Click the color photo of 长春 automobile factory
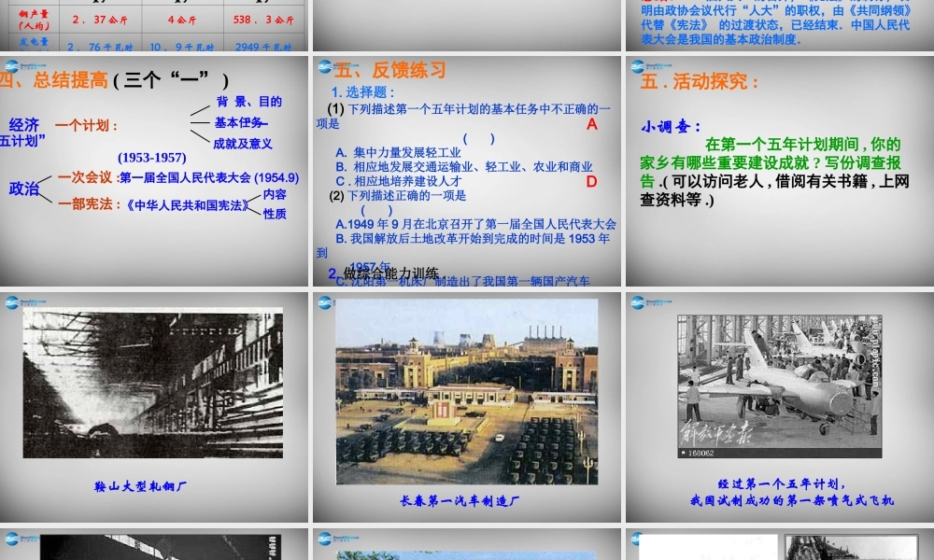Screen dimensions: 934x560 click(467, 392)
